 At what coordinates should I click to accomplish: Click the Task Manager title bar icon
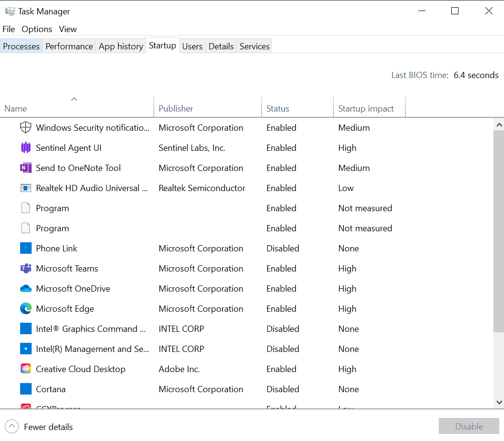coord(10,11)
